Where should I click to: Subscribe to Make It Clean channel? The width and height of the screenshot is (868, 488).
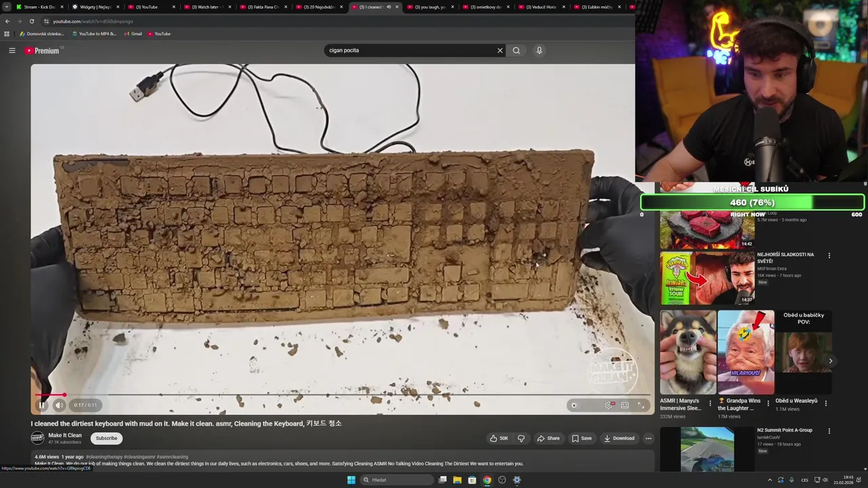(106, 439)
